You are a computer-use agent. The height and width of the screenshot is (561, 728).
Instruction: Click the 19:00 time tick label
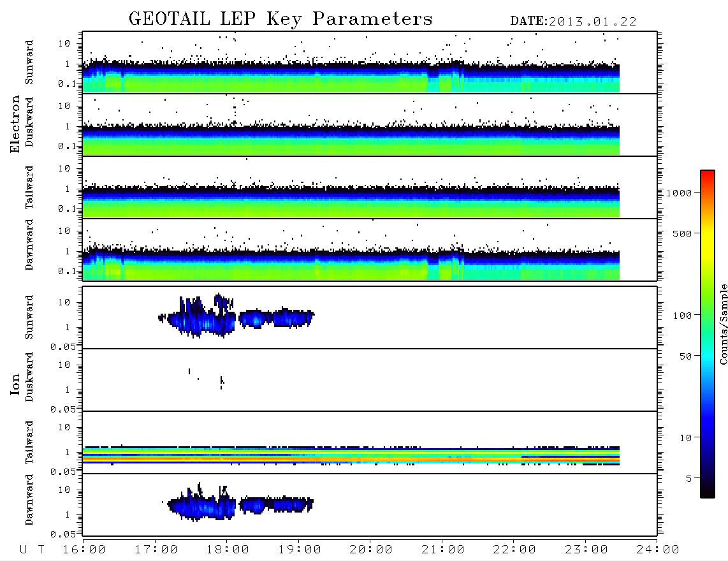[300, 550]
